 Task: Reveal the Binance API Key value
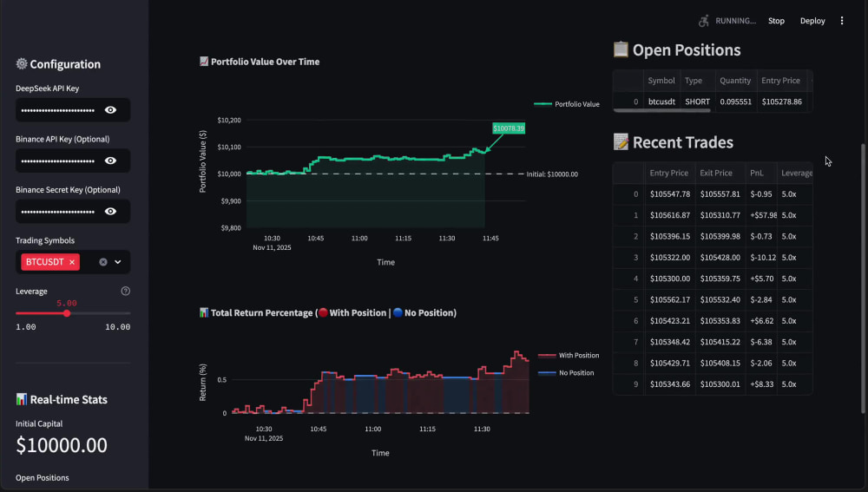111,161
